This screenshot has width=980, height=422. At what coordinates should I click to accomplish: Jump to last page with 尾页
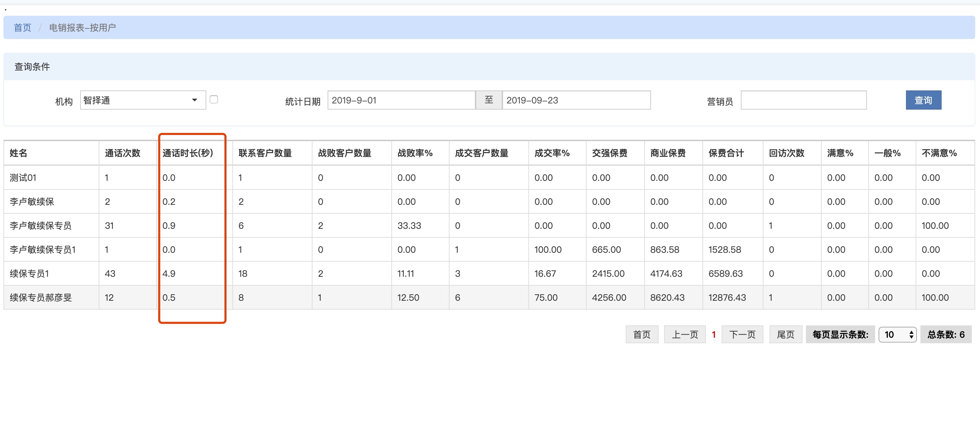[785, 335]
